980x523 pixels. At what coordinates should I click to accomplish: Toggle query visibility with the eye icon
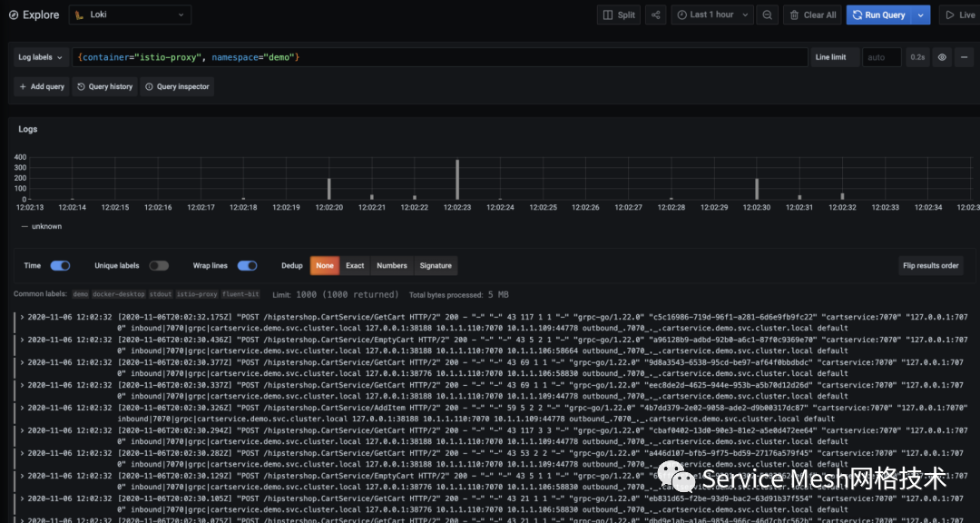tap(942, 57)
